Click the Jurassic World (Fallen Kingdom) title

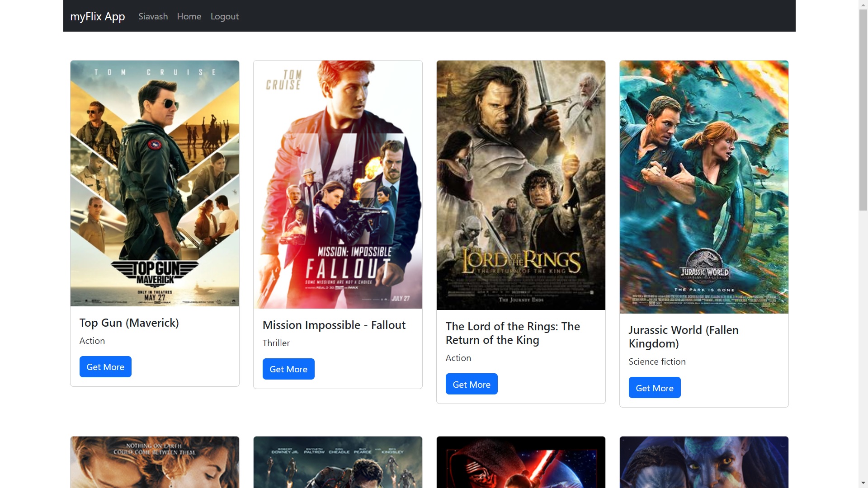click(683, 337)
